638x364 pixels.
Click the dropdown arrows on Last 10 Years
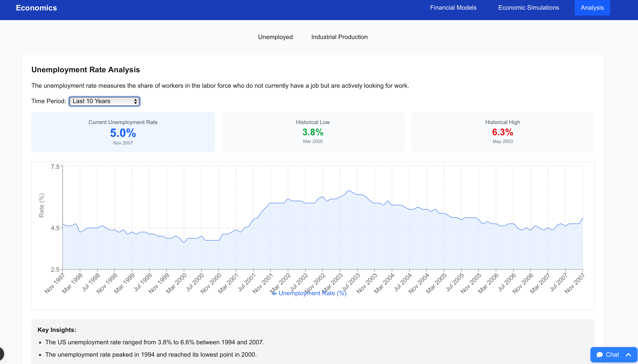click(x=135, y=101)
